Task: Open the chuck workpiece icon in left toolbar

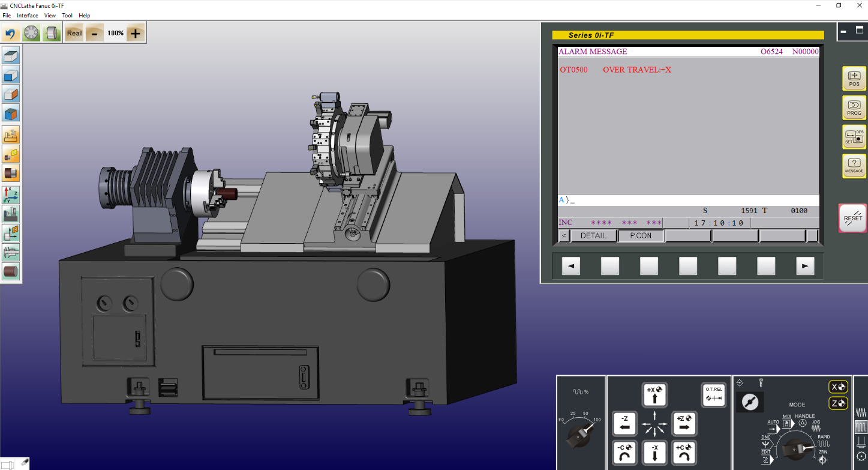Action: 11,173
